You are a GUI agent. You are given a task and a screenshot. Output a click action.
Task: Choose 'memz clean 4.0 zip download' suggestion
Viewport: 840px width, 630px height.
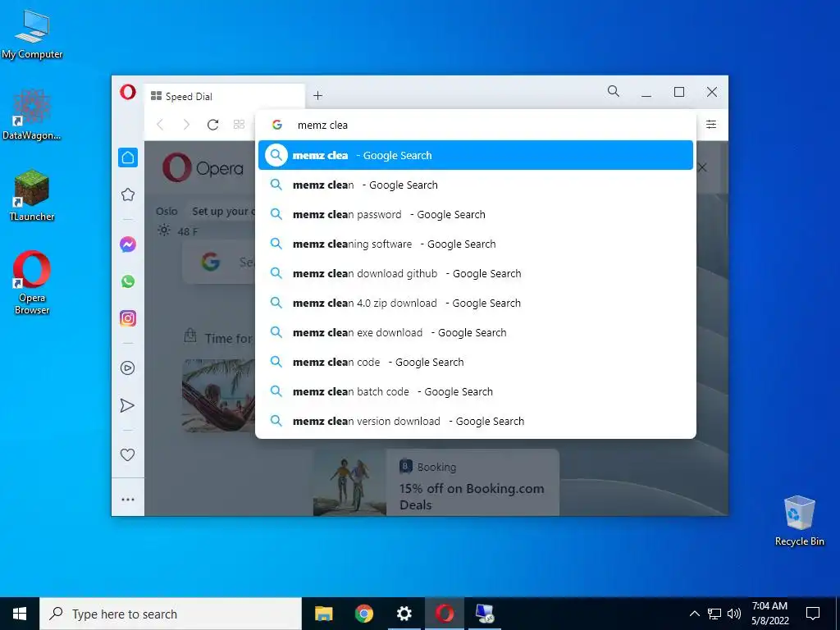click(476, 303)
